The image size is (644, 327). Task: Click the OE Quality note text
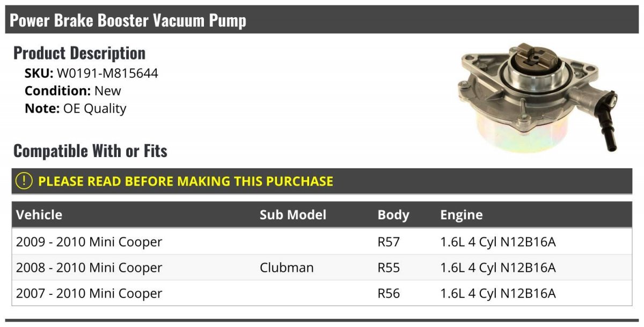(94, 108)
